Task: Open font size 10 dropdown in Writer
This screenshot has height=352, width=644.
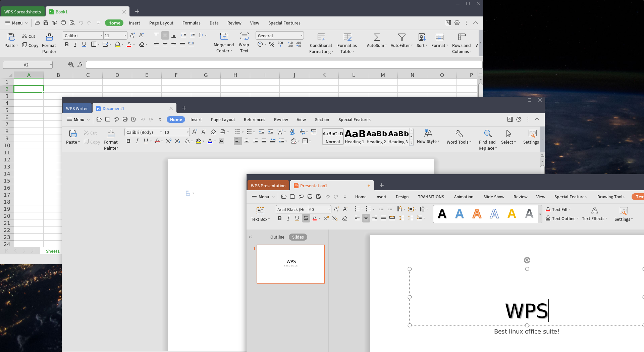Action: pos(187,132)
